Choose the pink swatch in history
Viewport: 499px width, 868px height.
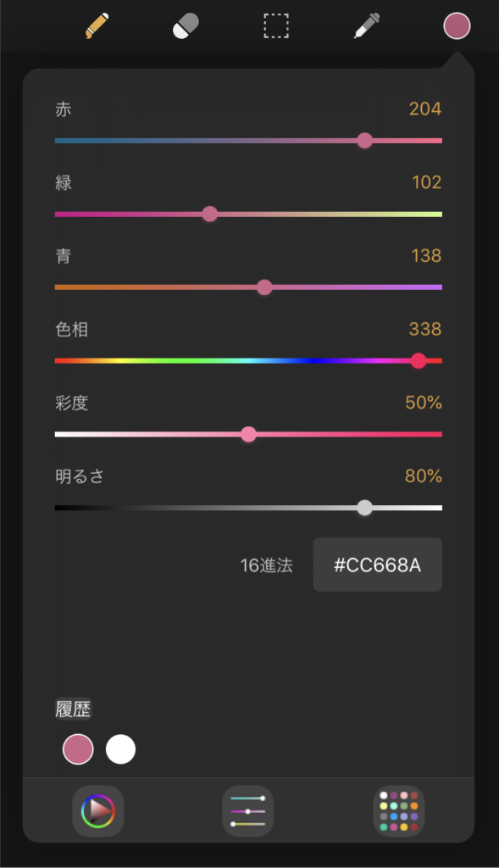point(78,749)
